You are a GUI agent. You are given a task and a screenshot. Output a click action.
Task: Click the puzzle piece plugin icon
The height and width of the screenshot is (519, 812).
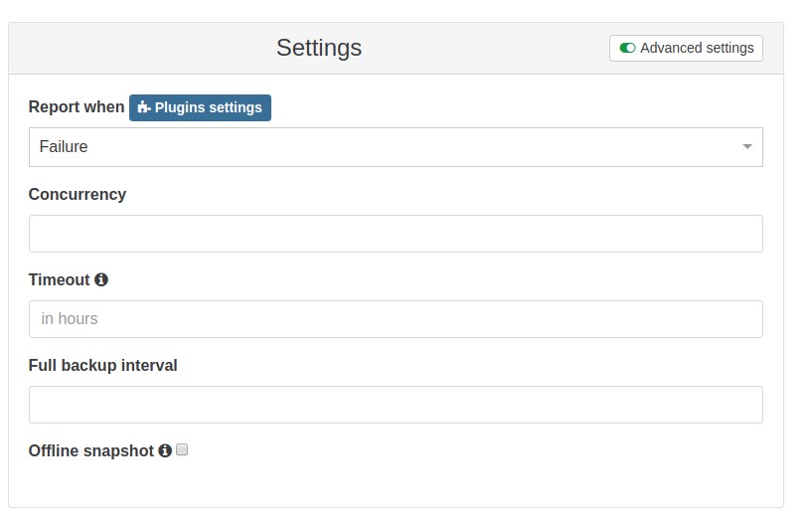144,107
